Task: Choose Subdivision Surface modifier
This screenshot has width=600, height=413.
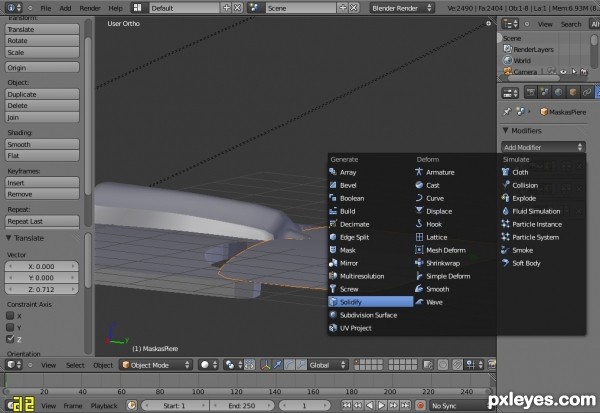Action: point(370,315)
